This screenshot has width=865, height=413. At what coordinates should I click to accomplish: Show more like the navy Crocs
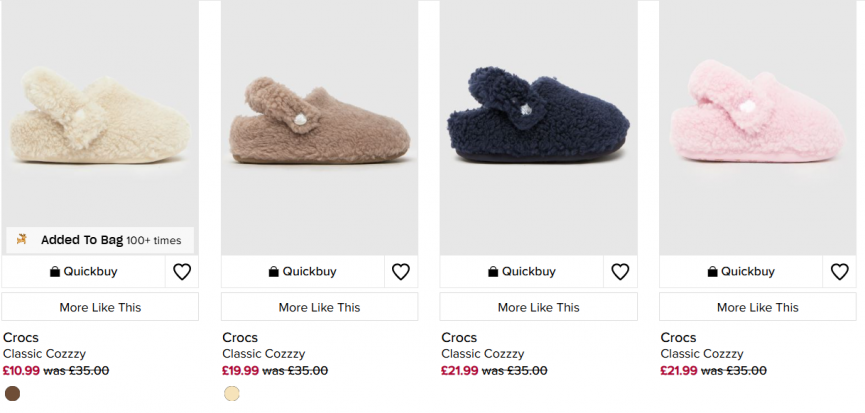pos(538,307)
